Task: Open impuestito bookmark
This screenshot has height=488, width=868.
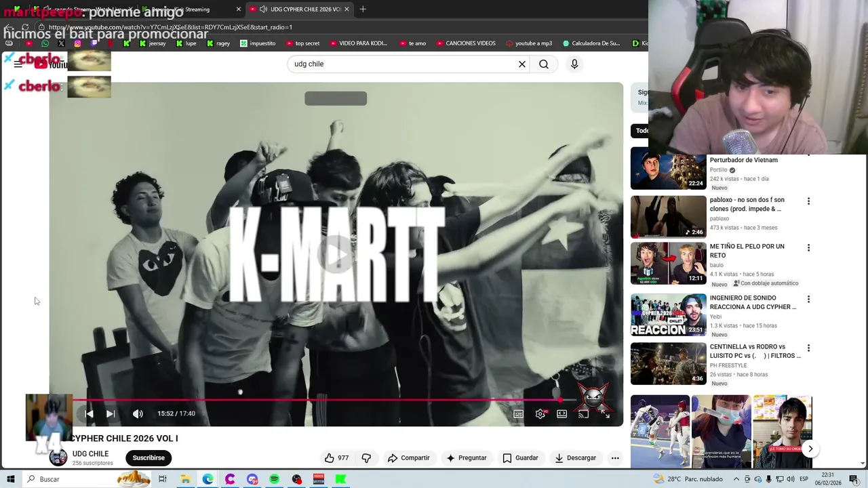Action: pyautogui.click(x=258, y=43)
